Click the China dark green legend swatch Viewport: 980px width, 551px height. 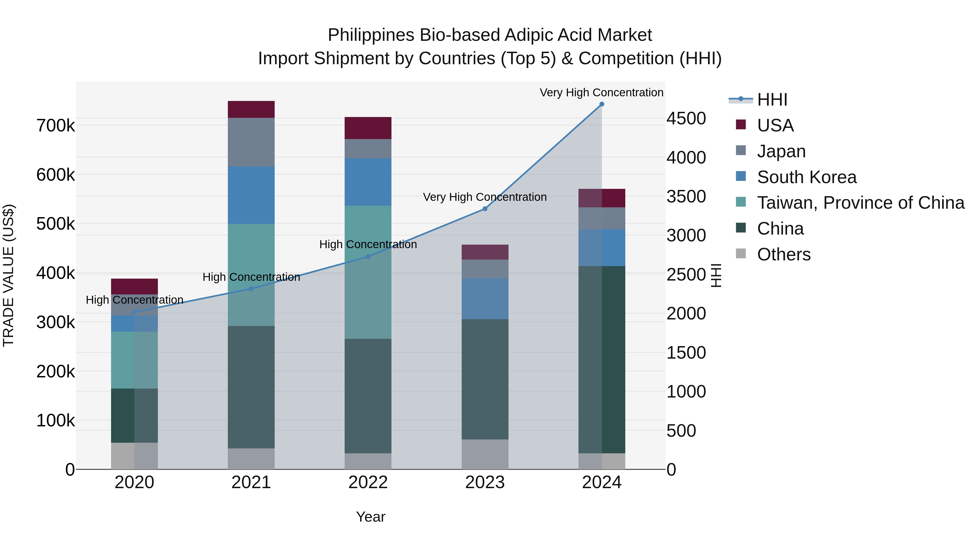pos(741,227)
